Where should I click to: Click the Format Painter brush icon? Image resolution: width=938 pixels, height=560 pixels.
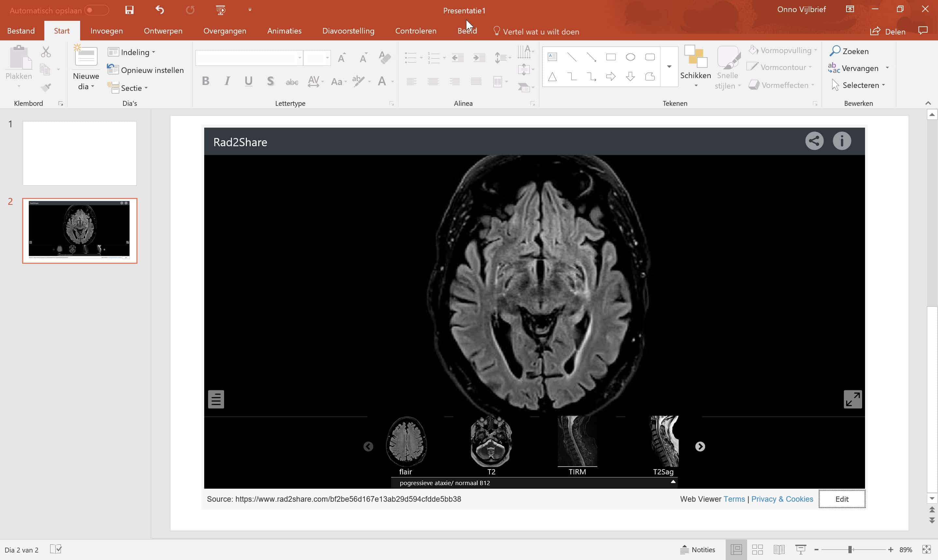46,88
